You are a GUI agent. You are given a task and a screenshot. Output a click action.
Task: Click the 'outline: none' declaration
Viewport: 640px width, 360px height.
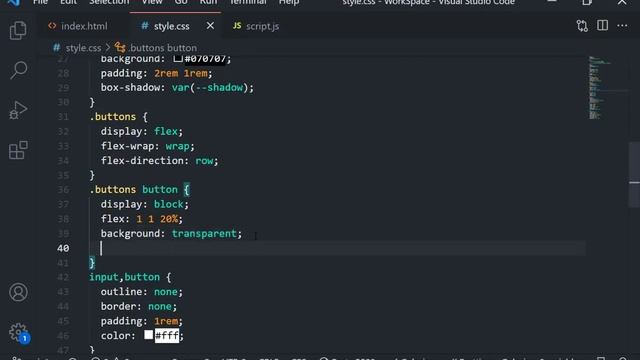point(142,292)
